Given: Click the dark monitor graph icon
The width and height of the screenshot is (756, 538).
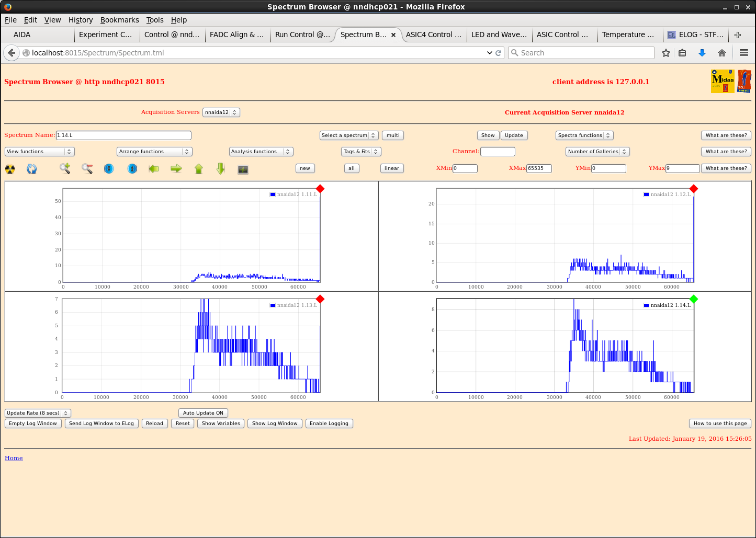Looking at the screenshot, I should click(x=243, y=169).
